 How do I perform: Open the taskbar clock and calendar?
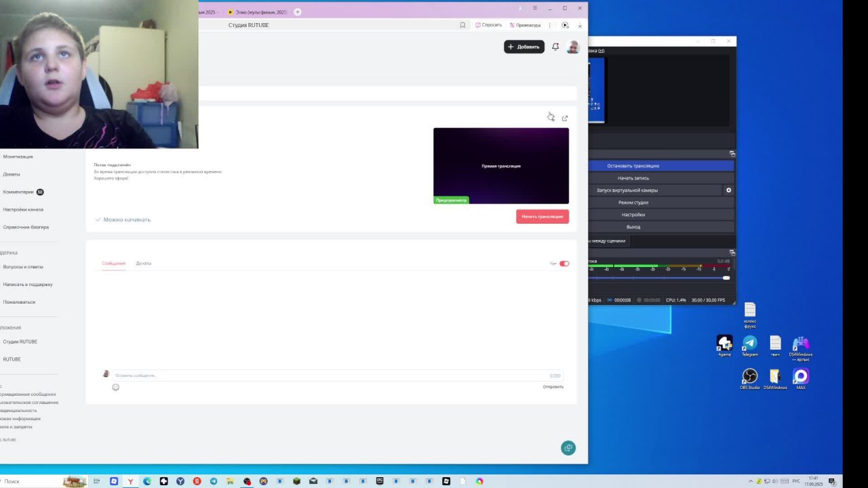tap(814, 481)
